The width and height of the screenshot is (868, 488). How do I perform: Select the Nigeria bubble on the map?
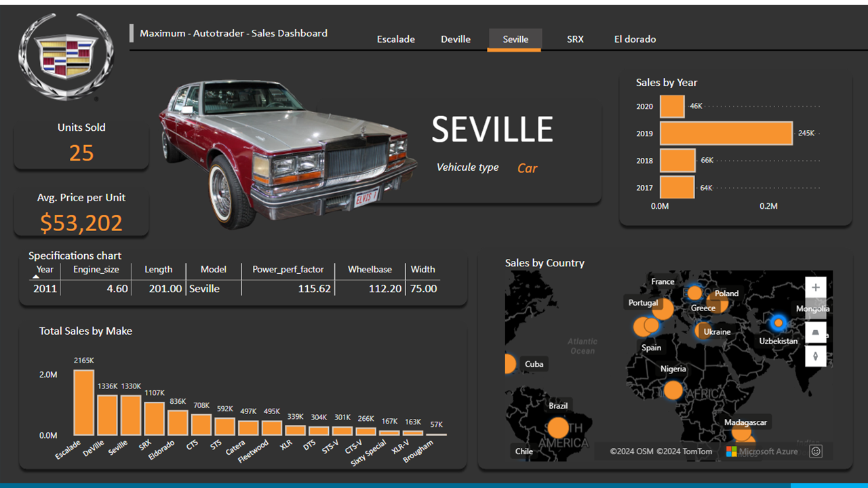click(x=673, y=390)
